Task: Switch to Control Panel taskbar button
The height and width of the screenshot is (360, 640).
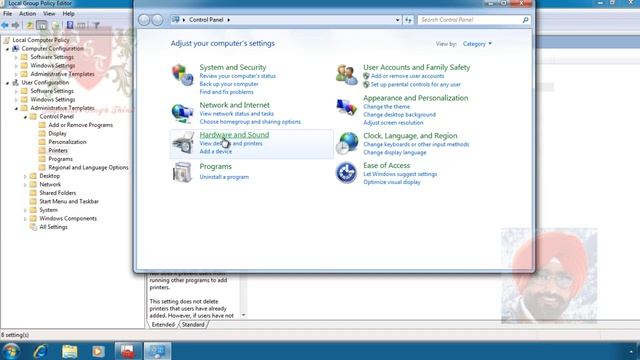Action: 157,351
